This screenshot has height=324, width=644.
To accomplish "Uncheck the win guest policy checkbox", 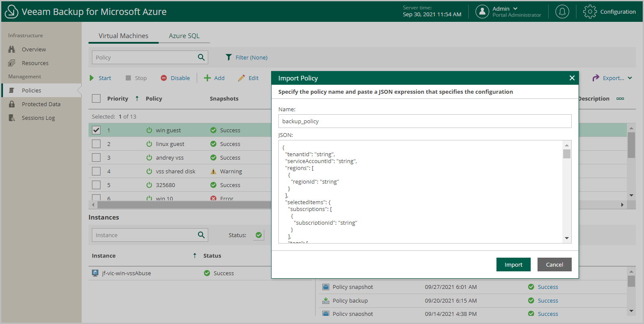I will click(96, 130).
